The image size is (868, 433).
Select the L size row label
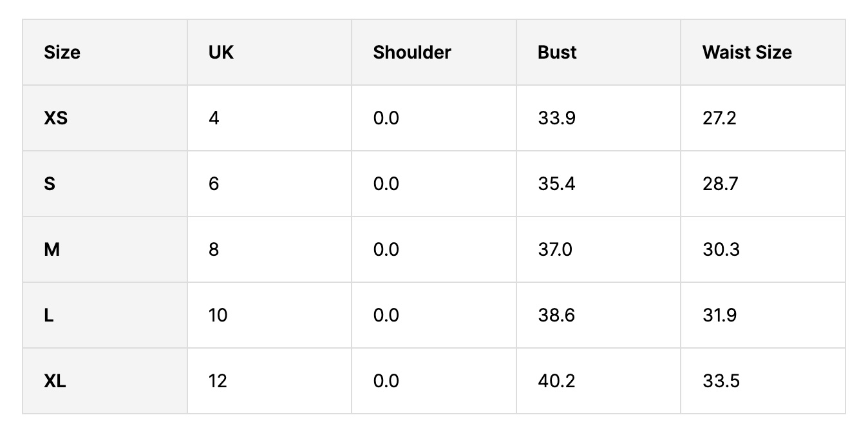click(x=49, y=316)
